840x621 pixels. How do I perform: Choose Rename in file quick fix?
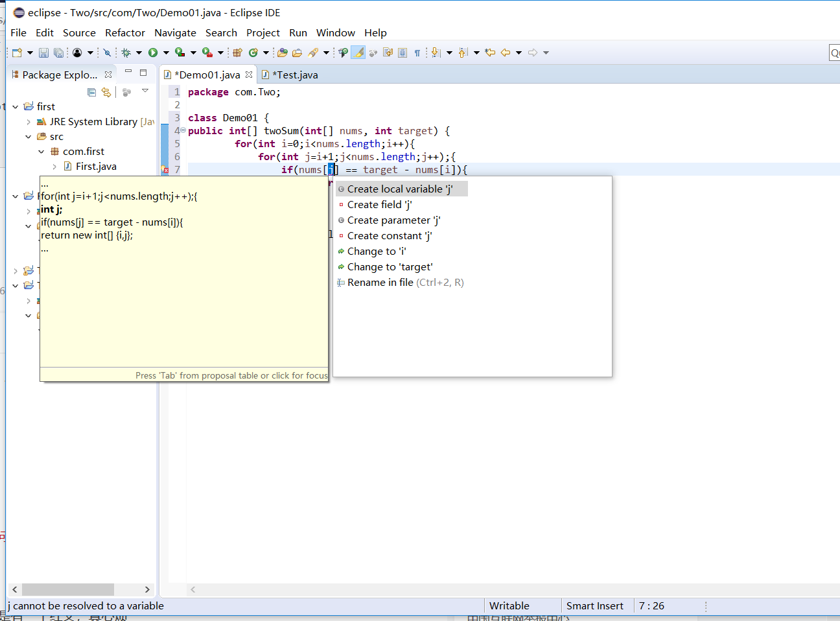point(401,283)
